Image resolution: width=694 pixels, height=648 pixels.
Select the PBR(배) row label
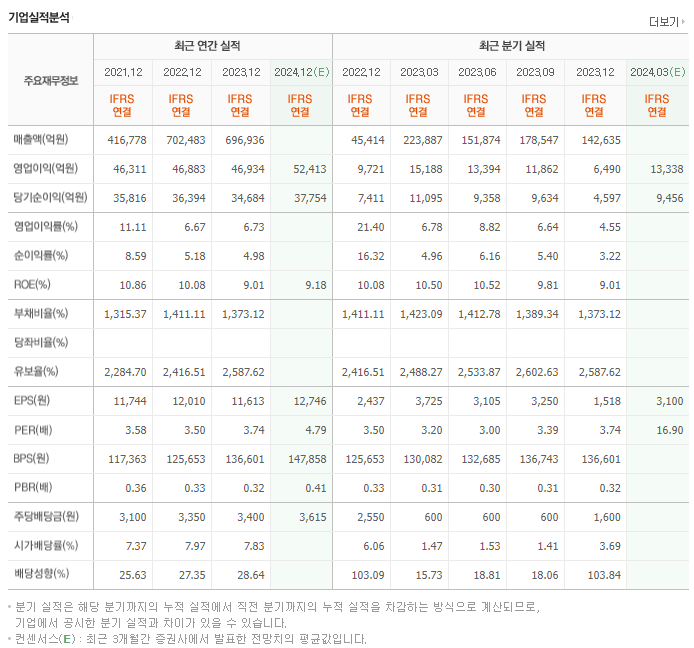33,487
